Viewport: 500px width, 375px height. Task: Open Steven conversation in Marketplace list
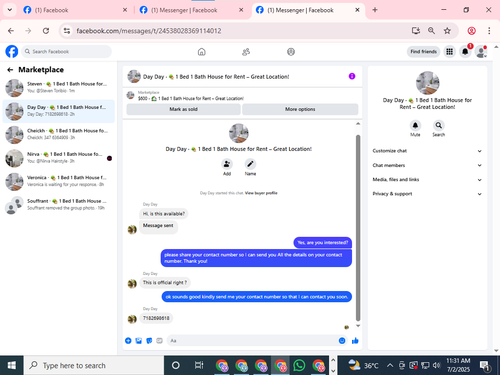pyautogui.click(x=59, y=88)
